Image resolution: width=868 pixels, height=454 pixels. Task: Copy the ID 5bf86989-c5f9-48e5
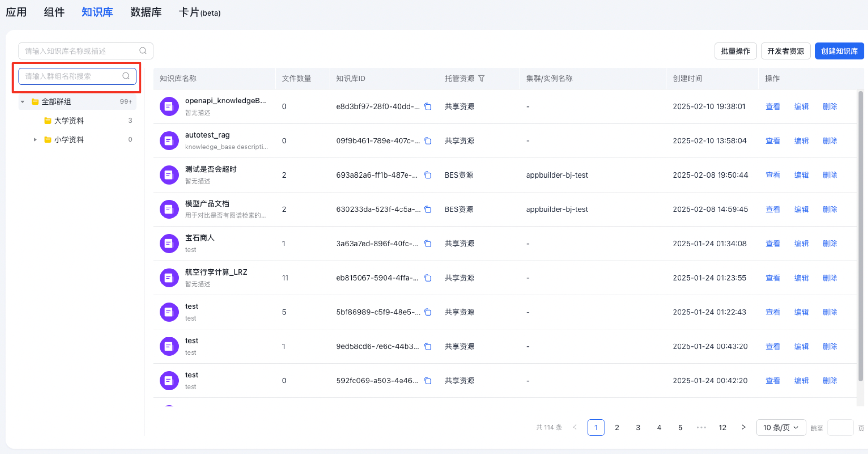[428, 312]
